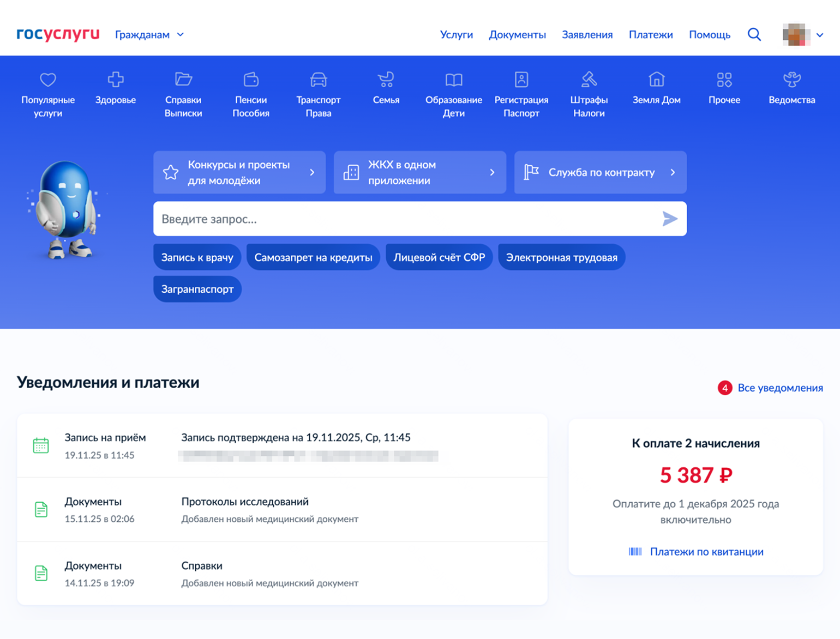
Task: Open Ведомства eagle emblem icon
Action: [792, 80]
